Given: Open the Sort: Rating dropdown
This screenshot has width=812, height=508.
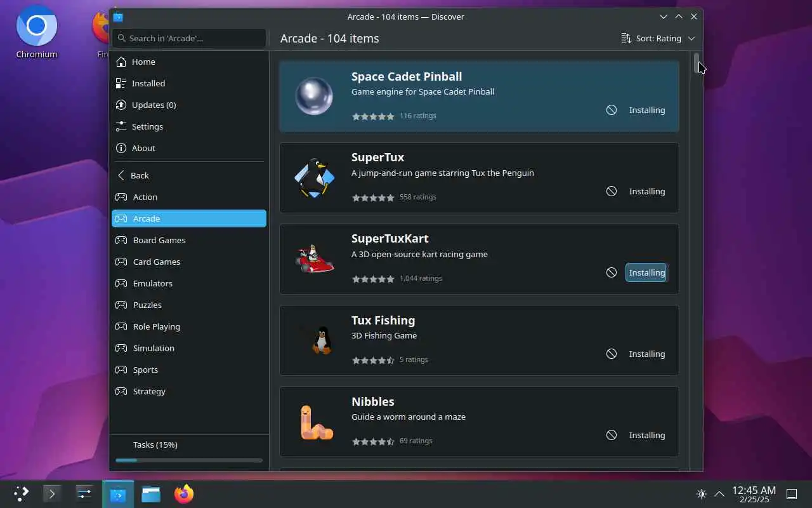Looking at the screenshot, I should tap(658, 38).
